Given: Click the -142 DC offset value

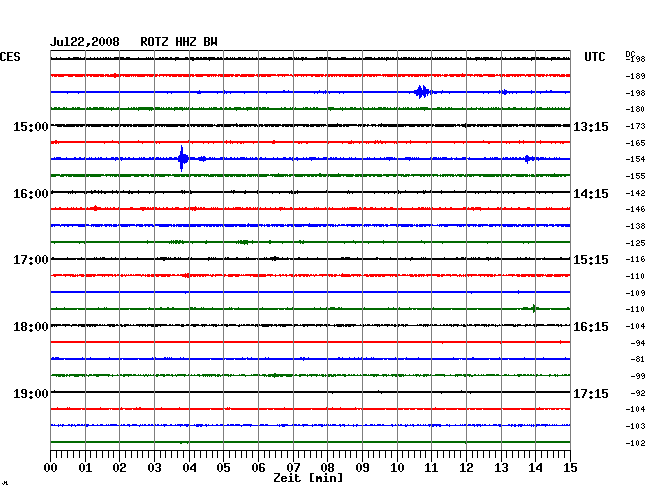Looking at the screenshot, I should tap(635, 193).
